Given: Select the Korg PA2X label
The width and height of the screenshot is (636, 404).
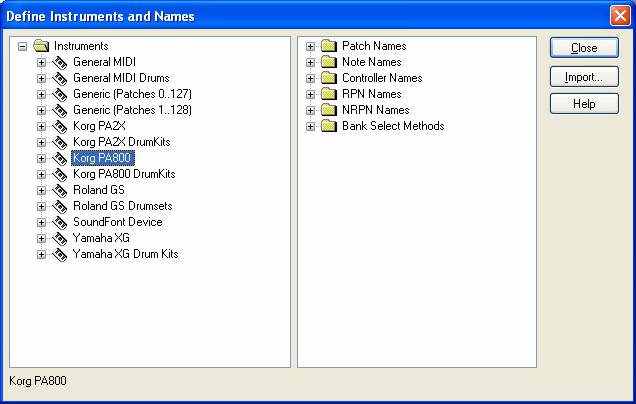Looking at the screenshot, I should coord(99,126).
